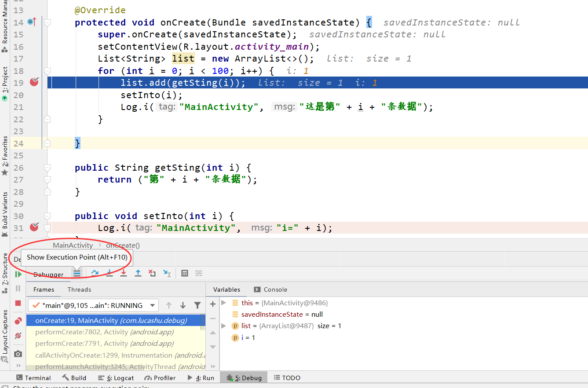Click the red Force Step Into icon
This screenshot has width=588, height=388.
pos(124,273)
